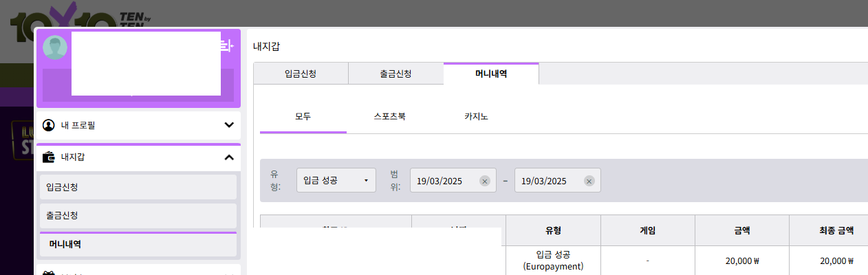
Task: Go to 입금신청 in the sidebar
Action: pos(136,187)
